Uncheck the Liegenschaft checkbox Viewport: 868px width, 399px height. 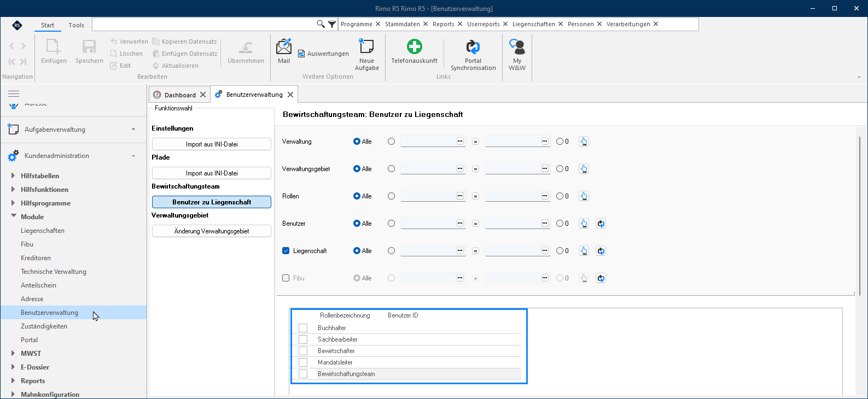[x=286, y=251]
